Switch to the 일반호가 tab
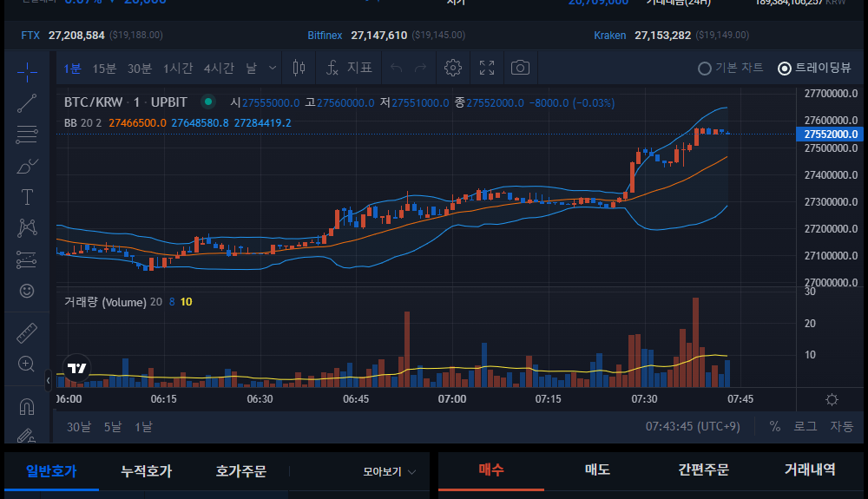This screenshot has height=499, width=868. (x=51, y=471)
